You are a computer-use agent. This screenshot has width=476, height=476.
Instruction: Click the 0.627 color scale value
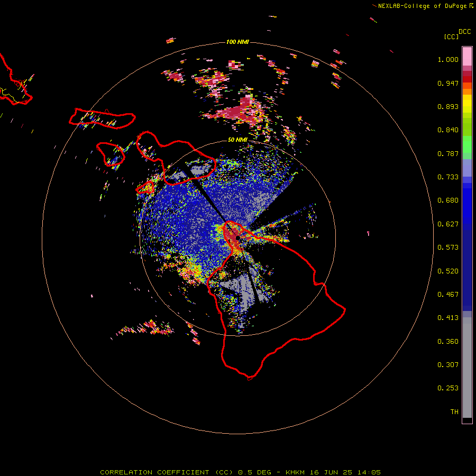point(448,224)
